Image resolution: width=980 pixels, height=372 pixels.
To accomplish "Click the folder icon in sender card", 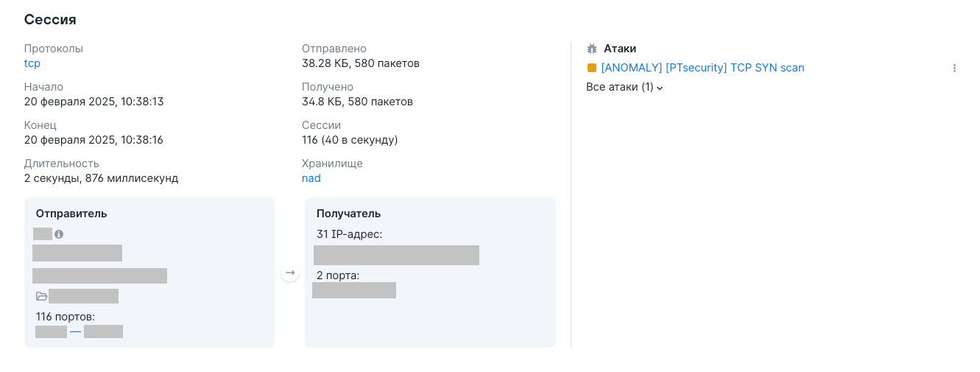I will click(42, 296).
